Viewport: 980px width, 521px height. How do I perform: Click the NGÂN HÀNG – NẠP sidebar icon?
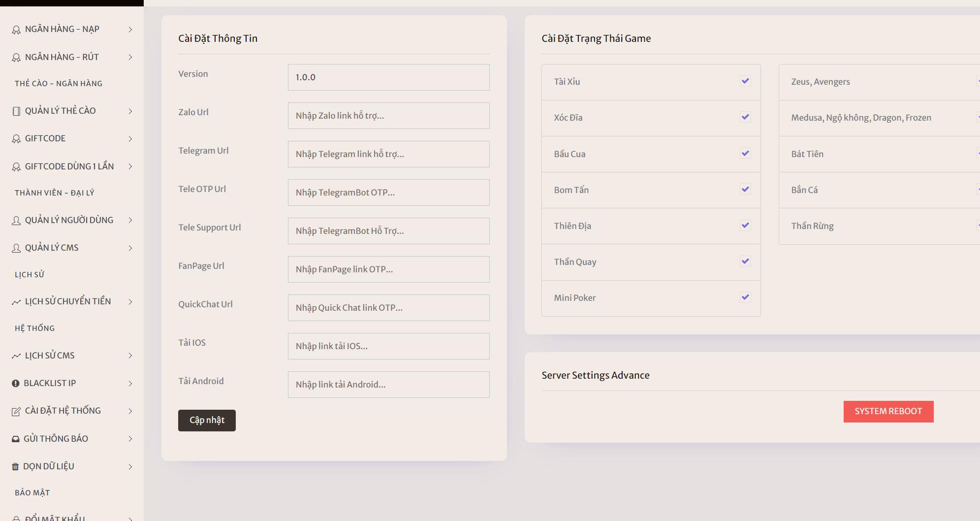click(16, 30)
